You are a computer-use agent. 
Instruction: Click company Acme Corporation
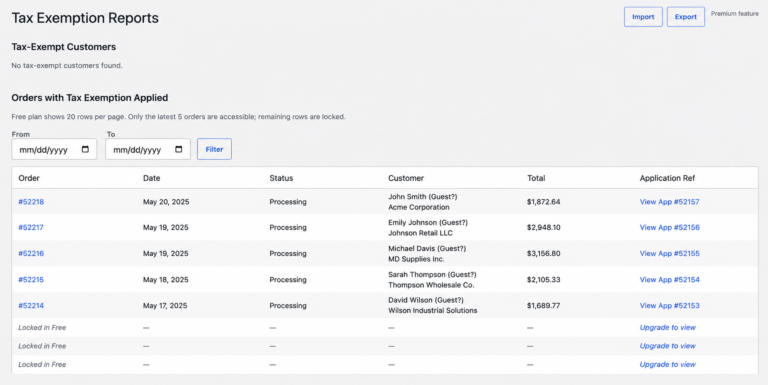click(419, 207)
